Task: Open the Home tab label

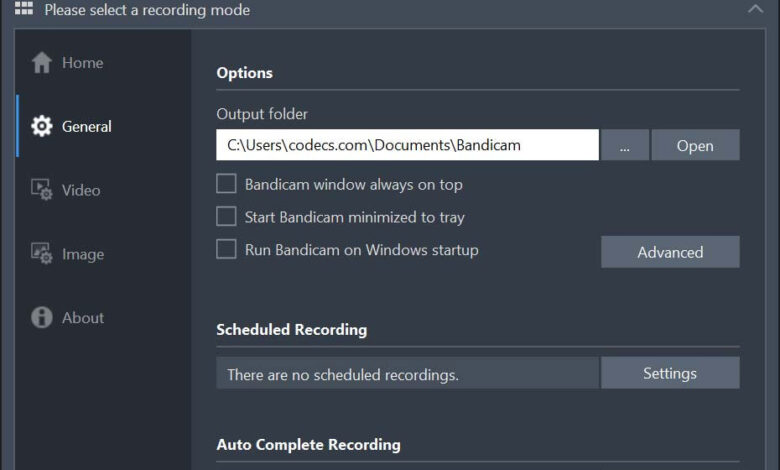Action: pyautogui.click(x=83, y=63)
